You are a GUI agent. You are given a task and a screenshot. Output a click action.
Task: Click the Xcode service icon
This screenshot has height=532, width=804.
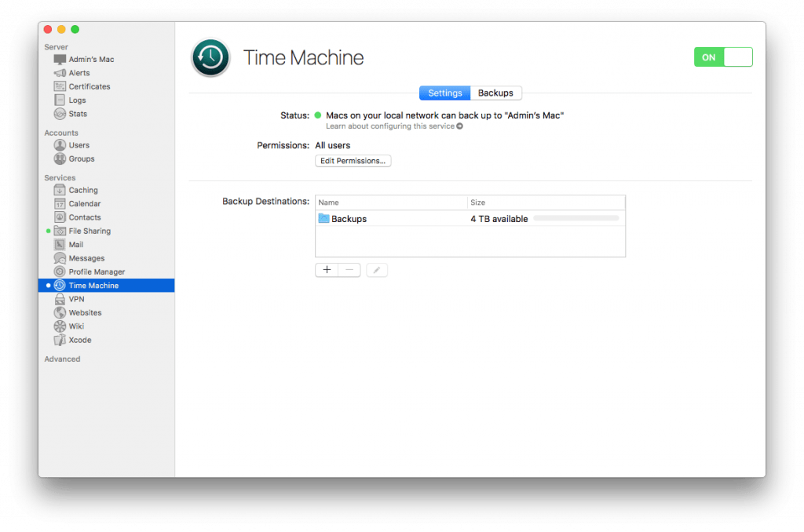(61, 340)
